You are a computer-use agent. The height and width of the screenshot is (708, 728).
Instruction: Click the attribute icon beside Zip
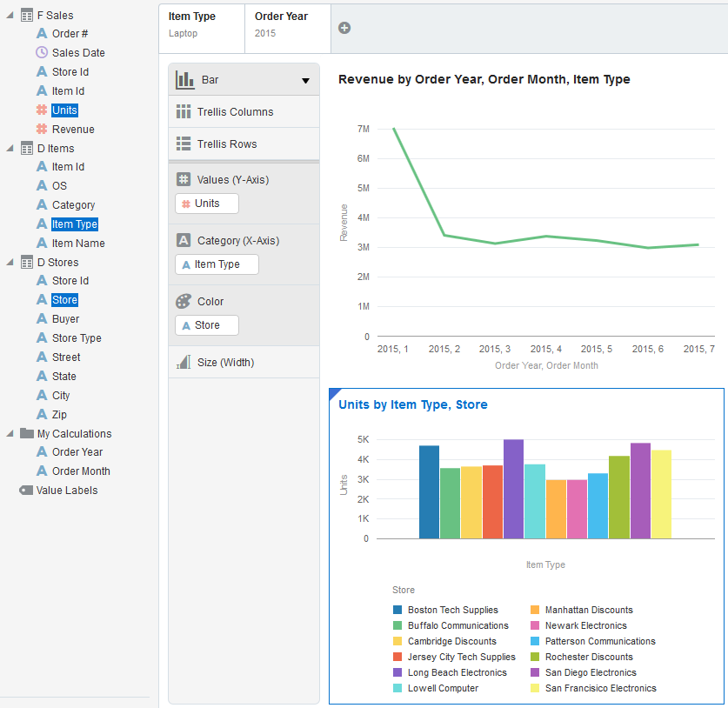click(x=42, y=414)
